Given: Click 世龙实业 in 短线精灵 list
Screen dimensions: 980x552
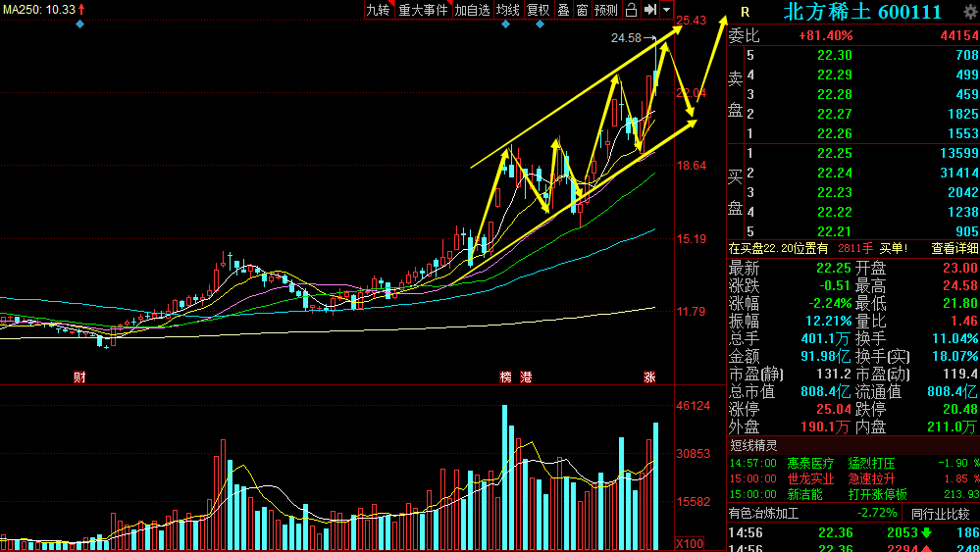Looking at the screenshot, I should [x=810, y=478].
